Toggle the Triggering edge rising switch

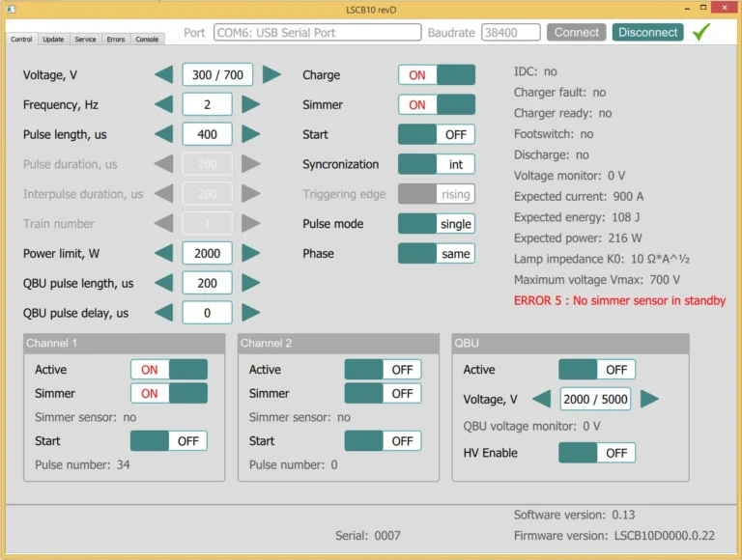(437, 194)
